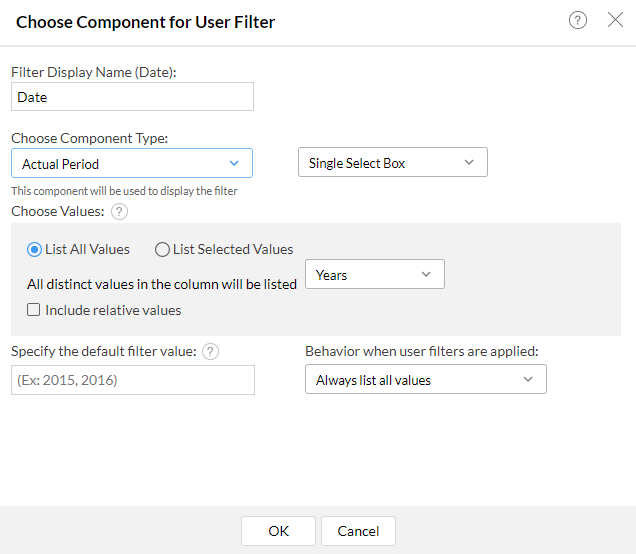Open the Actual Period component type dropdown

131,163
